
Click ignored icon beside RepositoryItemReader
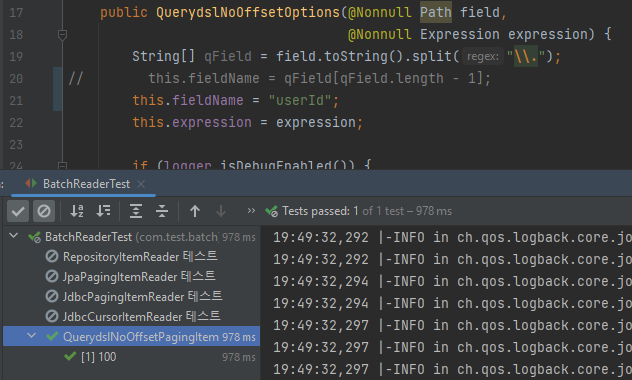pos(52,256)
